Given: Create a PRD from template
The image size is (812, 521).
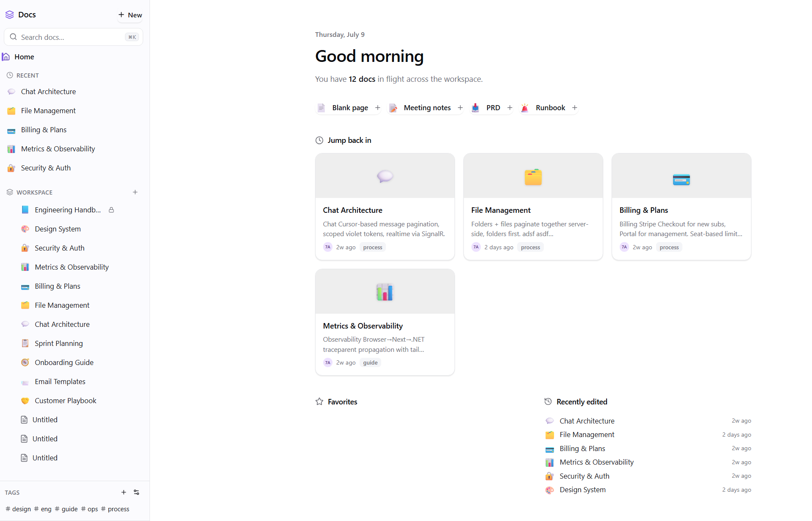Looking at the screenshot, I should click(x=493, y=108).
